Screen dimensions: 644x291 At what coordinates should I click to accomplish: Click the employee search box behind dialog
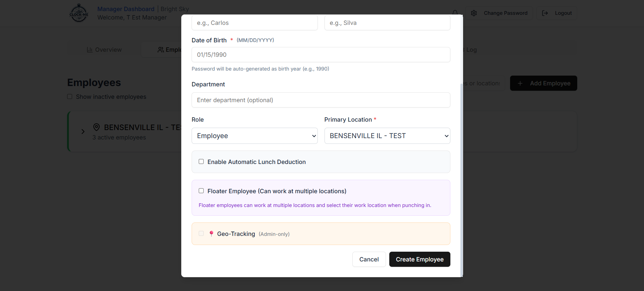(484, 83)
